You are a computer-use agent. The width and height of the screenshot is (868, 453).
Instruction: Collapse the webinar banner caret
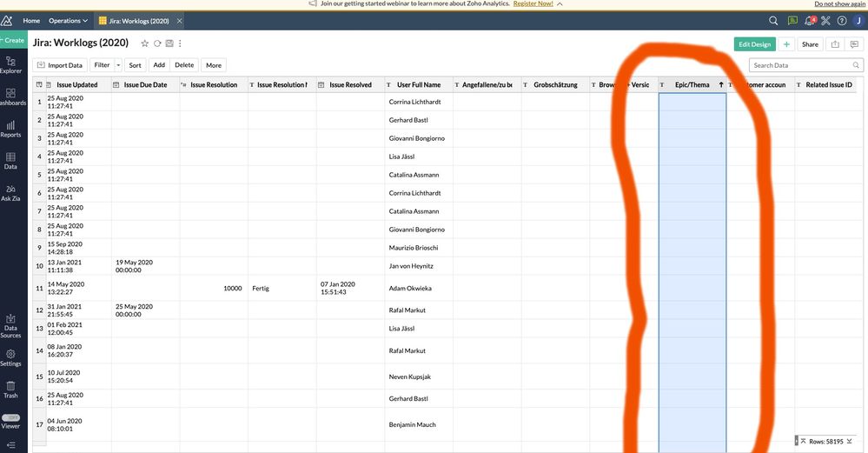pos(560,3)
